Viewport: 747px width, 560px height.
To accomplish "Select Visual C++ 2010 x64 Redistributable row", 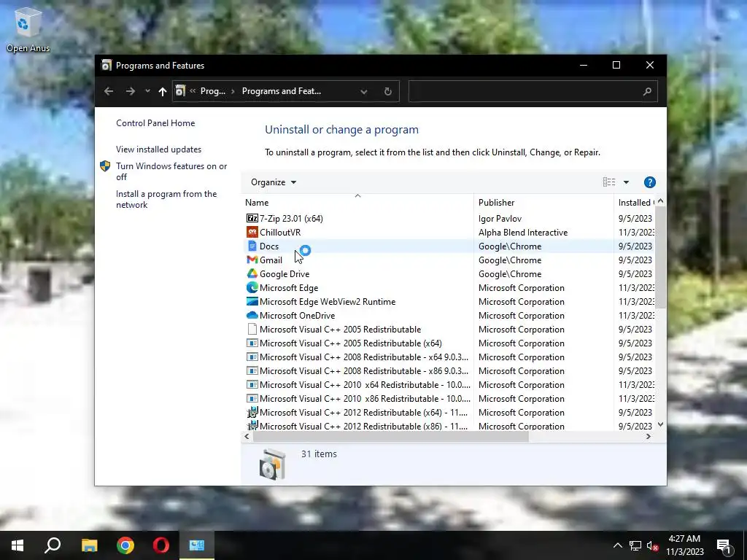I will 449,384.
